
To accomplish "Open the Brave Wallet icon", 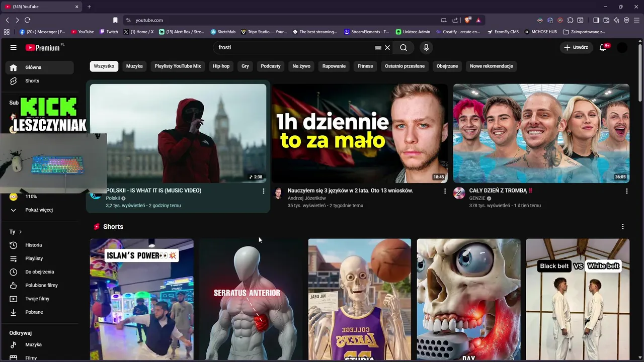I will coord(606,20).
